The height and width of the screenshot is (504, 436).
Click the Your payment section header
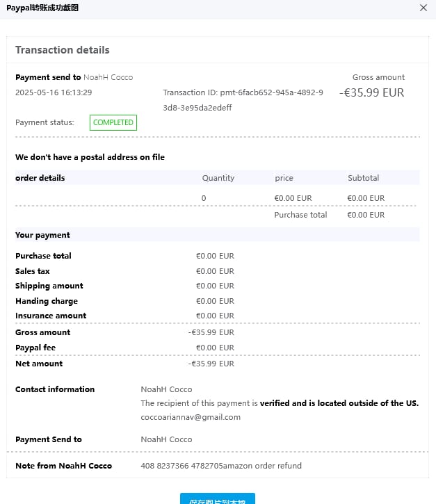point(42,235)
